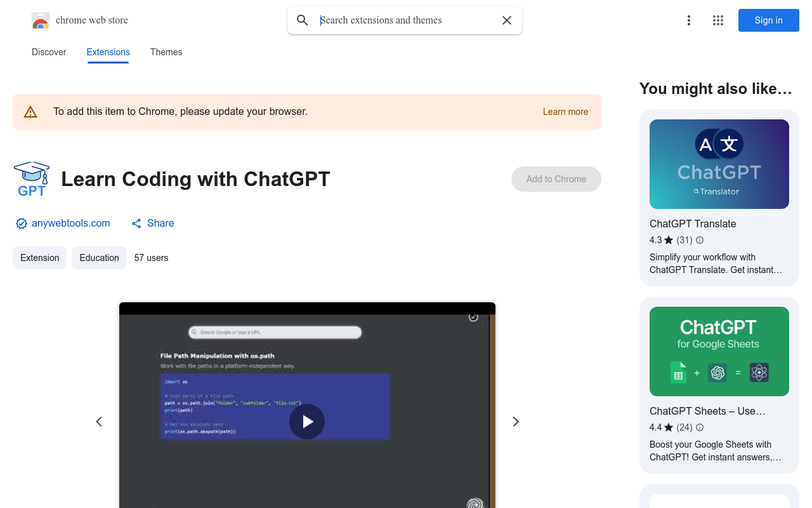
Task: Click the info icon beside rating (31)
Action: [700, 240]
